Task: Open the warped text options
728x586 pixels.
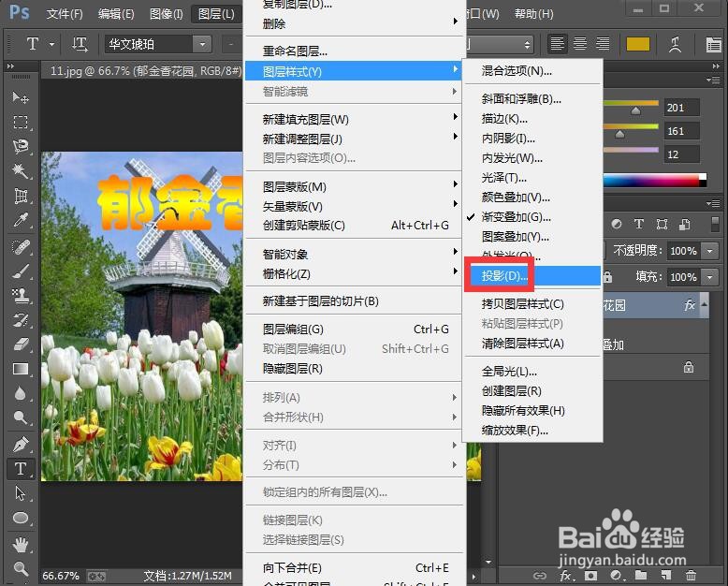Action: point(675,45)
